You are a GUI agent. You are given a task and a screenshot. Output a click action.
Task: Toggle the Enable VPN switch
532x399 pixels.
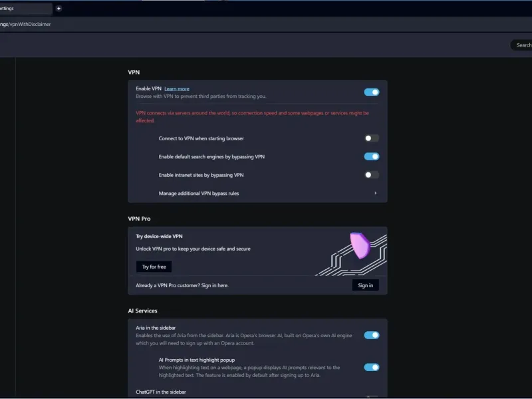pos(372,92)
